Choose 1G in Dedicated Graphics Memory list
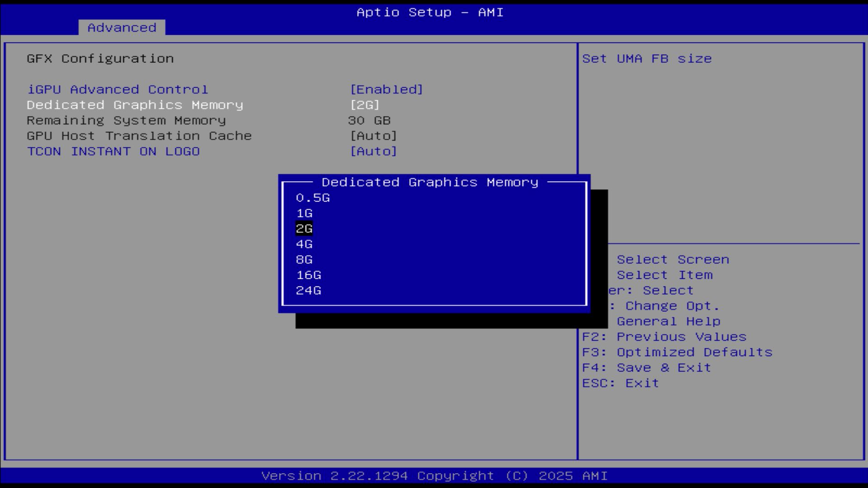The height and width of the screenshot is (488, 868). point(304,213)
